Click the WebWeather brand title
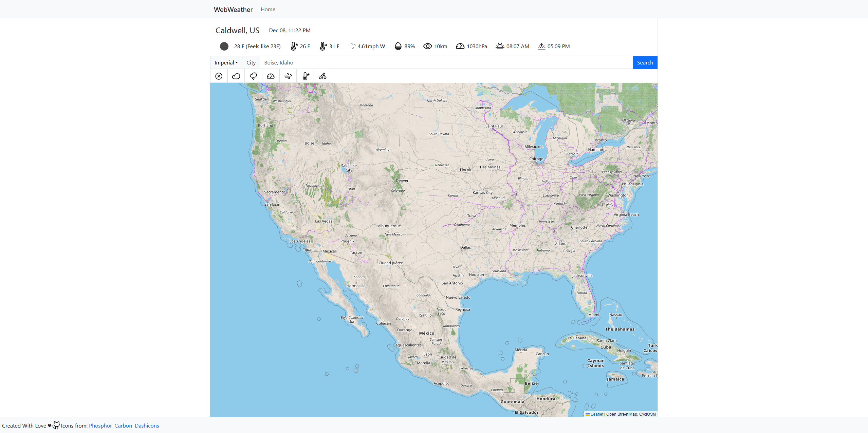This screenshot has height=433, width=868. (233, 10)
